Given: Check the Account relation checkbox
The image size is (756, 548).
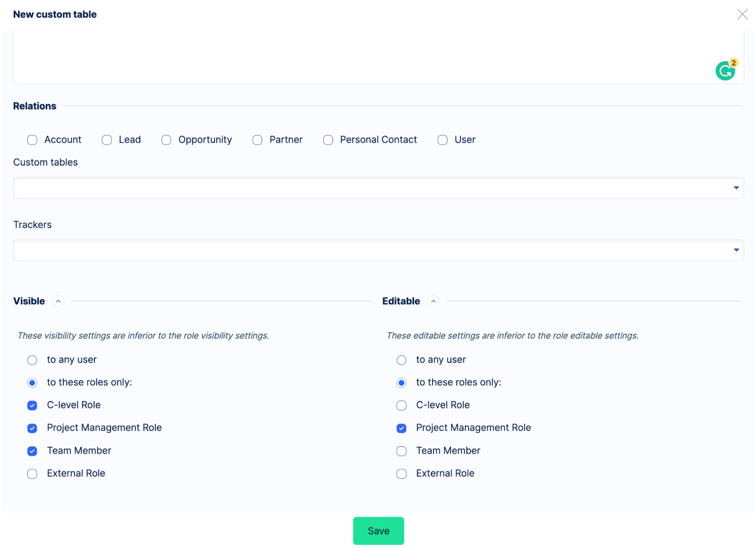Looking at the screenshot, I should (32, 140).
